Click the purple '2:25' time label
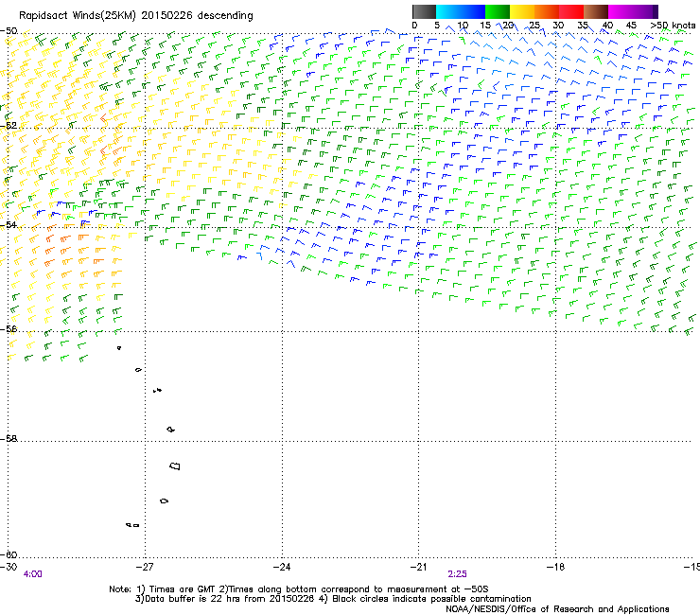The height and width of the screenshot is (615, 700). point(457,574)
